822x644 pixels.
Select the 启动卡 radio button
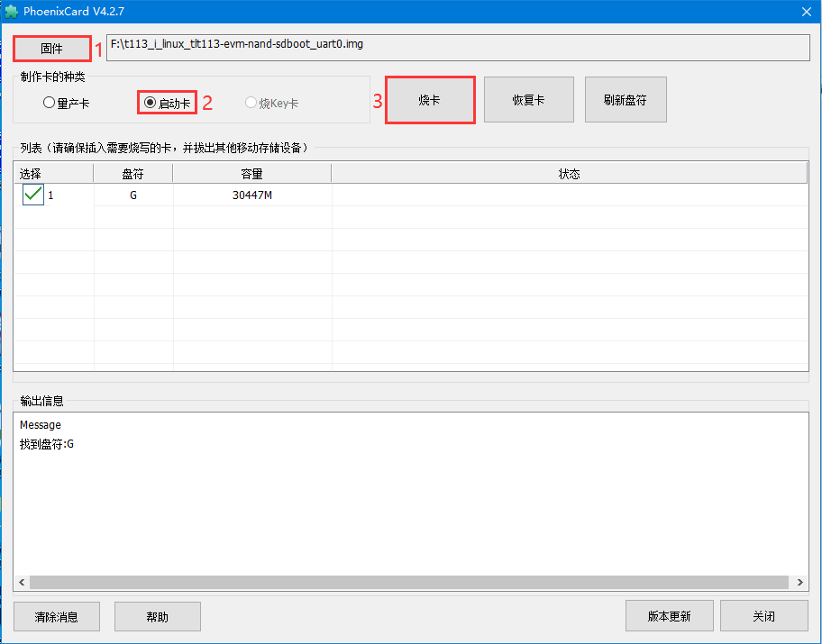click(x=168, y=103)
